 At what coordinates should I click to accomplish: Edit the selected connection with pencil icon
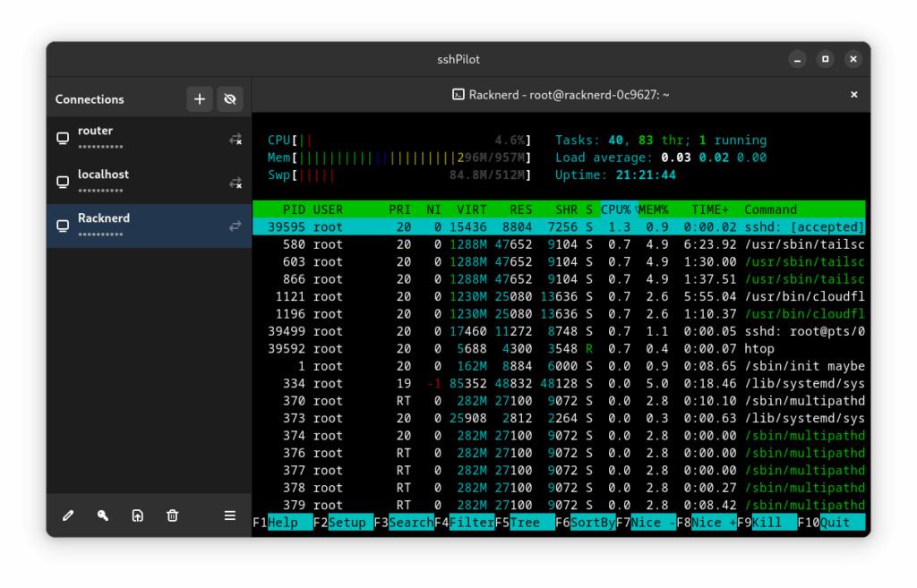click(68, 516)
